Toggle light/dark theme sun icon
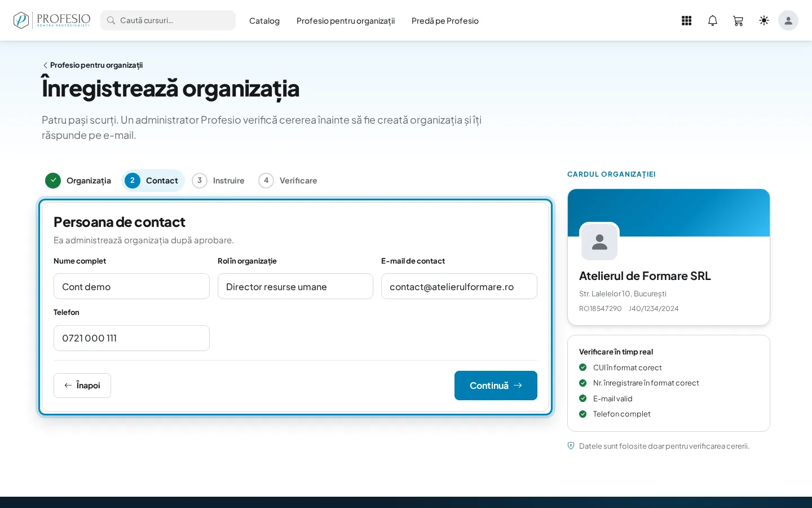Screen dimensions: 812x508 click(764, 20)
